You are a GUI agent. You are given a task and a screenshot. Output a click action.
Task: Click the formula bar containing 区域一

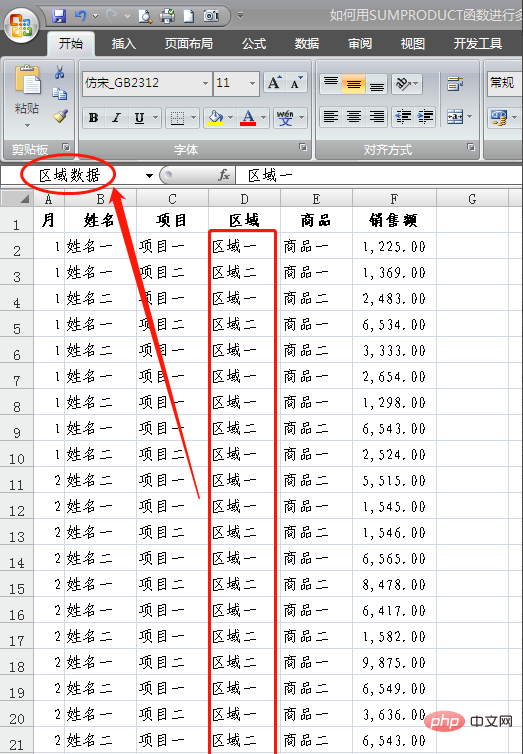coord(379,176)
